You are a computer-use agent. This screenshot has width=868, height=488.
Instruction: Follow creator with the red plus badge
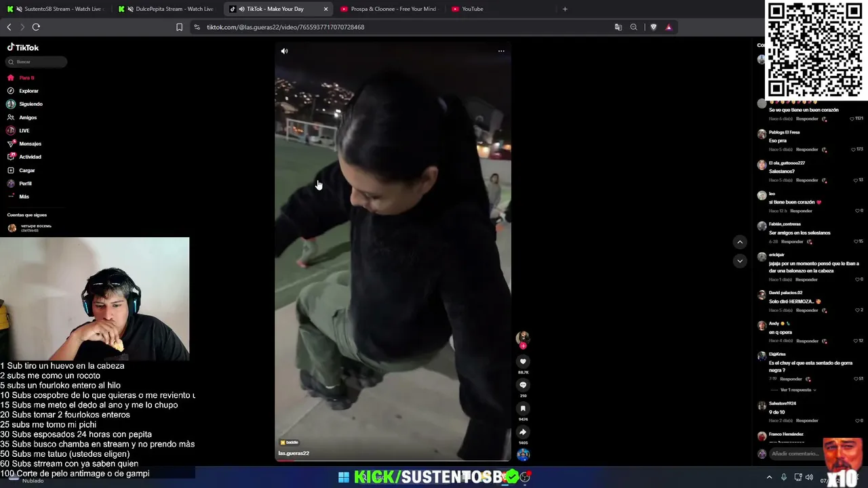[x=523, y=346]
